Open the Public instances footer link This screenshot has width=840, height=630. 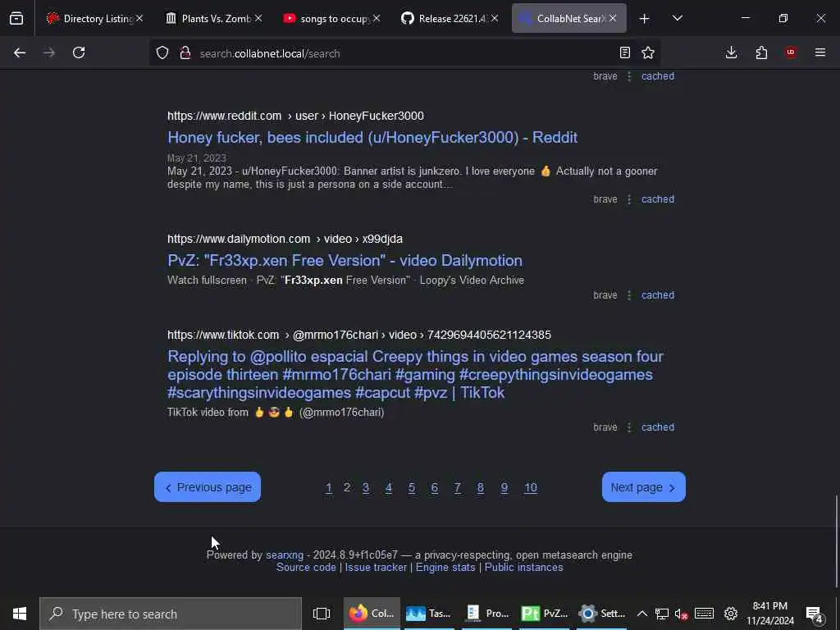(523, 568)
